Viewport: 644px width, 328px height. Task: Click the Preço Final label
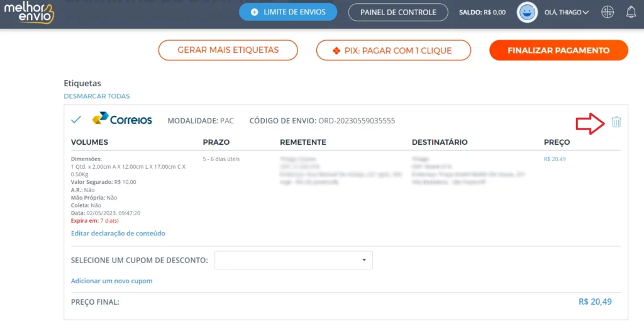point(95,302)
